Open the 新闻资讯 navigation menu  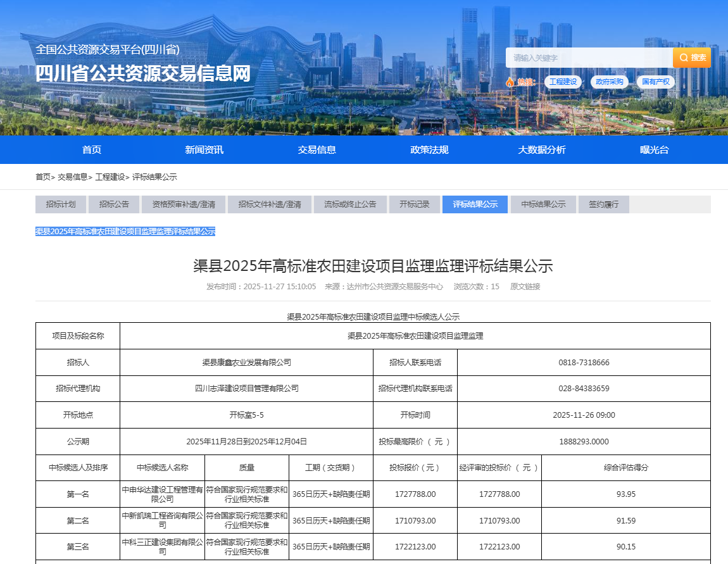click(x=204, y=150)
